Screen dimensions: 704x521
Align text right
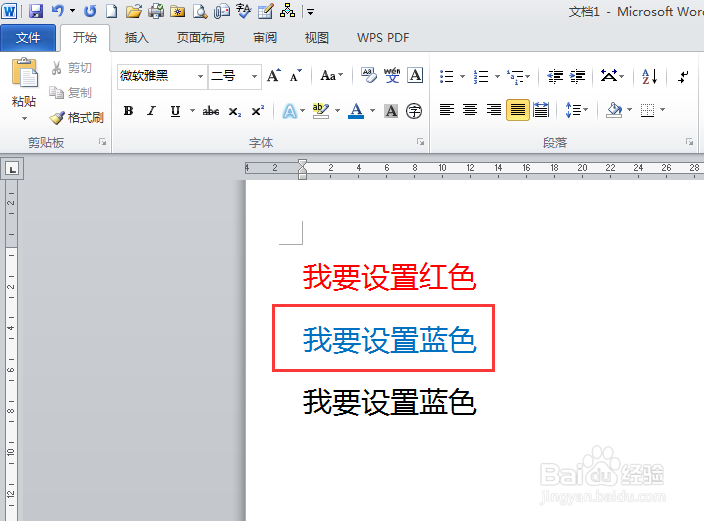[494, 110]
